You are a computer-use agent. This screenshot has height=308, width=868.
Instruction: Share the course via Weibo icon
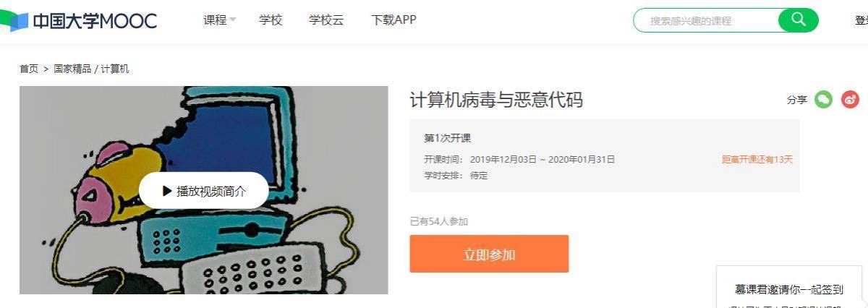click(850, 100)
